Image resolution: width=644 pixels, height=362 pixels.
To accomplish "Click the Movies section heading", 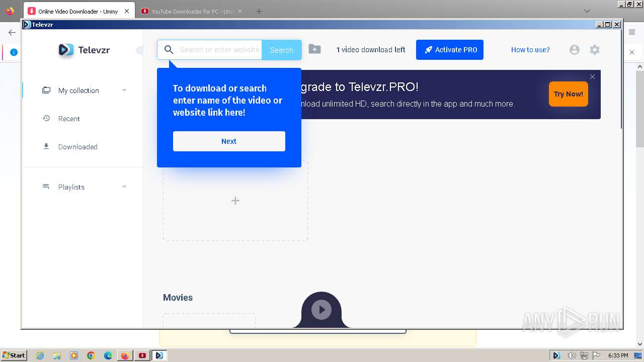I will tap(178, 298).
